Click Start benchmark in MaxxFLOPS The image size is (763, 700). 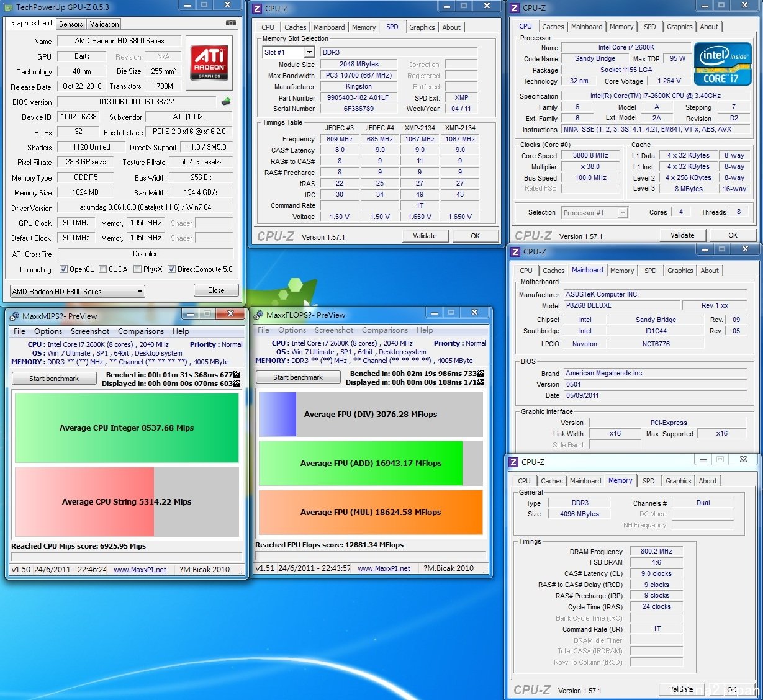[298, 377]
